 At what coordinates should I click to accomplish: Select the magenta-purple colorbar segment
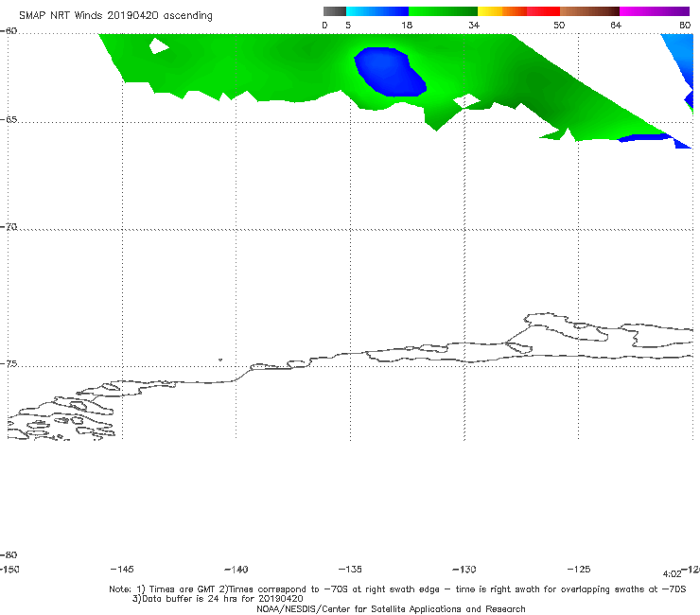click(x=655, y=11)
